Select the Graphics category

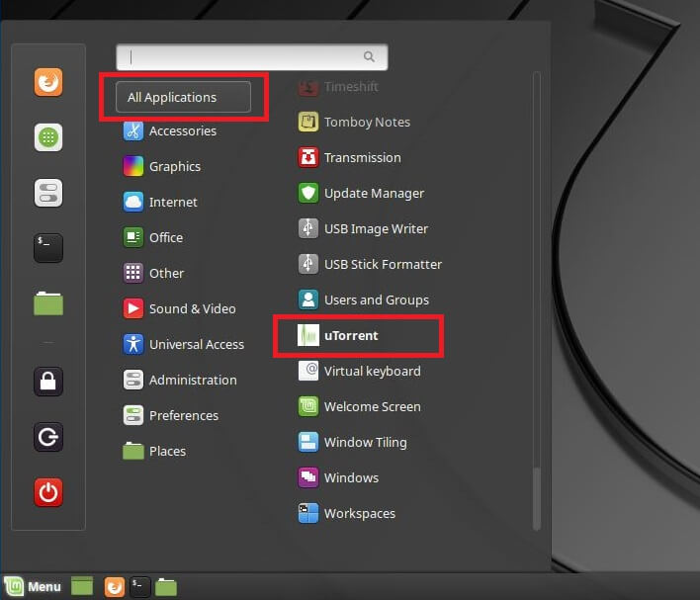[x=162, y=166]
